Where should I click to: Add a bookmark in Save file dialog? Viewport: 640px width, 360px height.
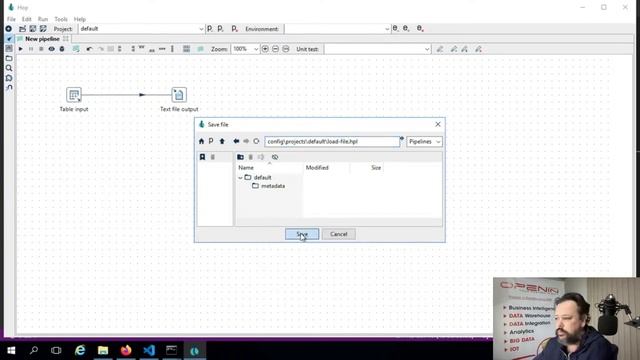pos(202,157)
